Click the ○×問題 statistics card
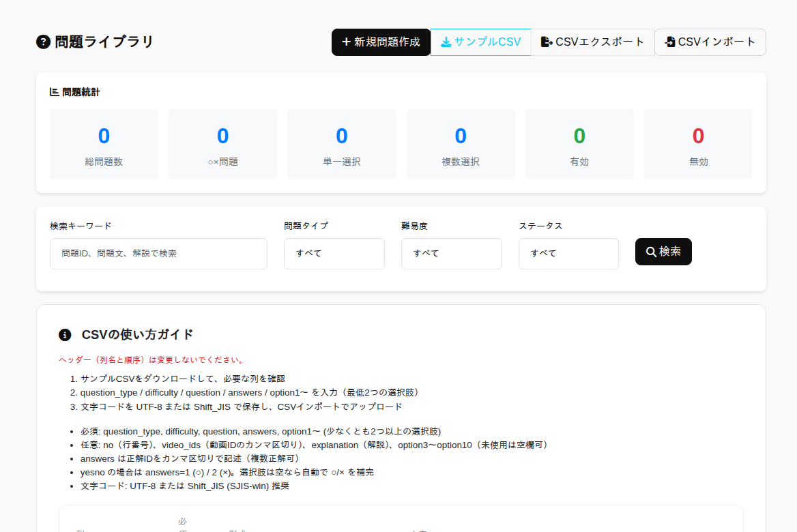 pos(222,145)
